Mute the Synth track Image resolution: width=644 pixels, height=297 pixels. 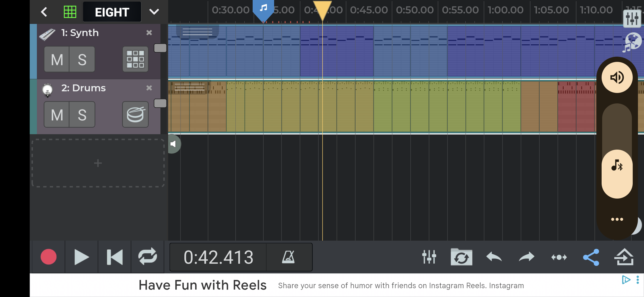click(x=57, y=59)
